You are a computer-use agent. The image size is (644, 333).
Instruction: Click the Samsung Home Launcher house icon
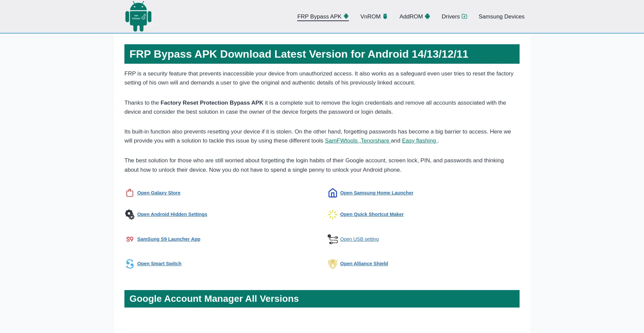tap(332, 193)
